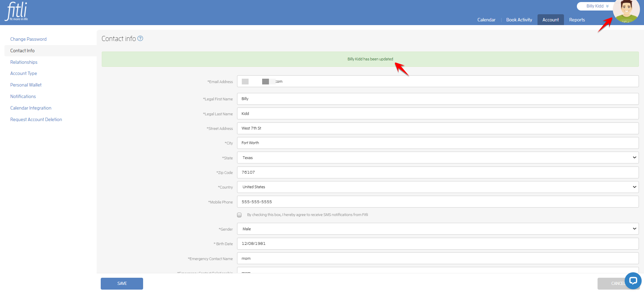Open the State dropdown showing Texas

(x=438, y=158)
